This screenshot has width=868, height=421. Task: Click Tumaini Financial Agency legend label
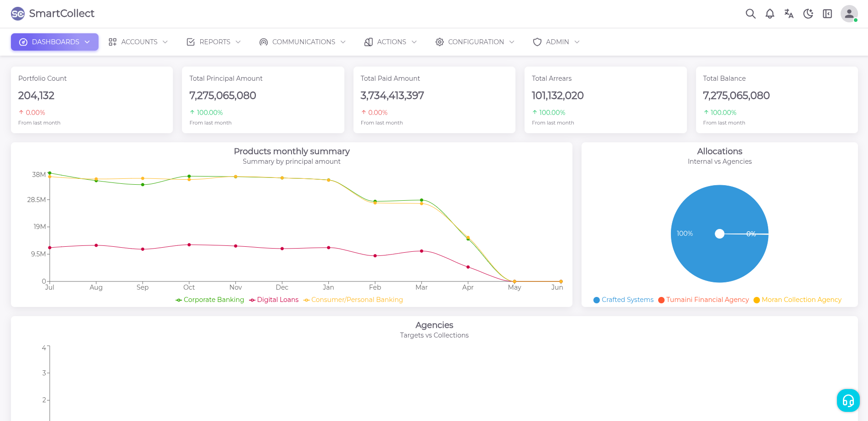click(x=707, y=300)
